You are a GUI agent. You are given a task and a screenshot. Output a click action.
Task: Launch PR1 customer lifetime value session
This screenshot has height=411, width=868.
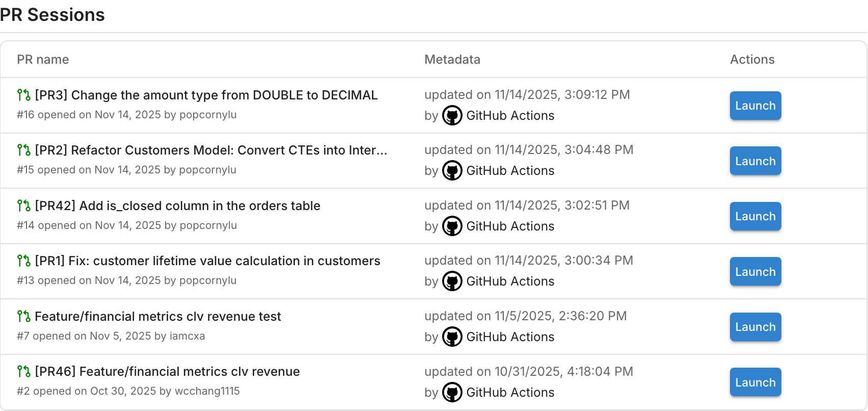click(x=755, y=271)
